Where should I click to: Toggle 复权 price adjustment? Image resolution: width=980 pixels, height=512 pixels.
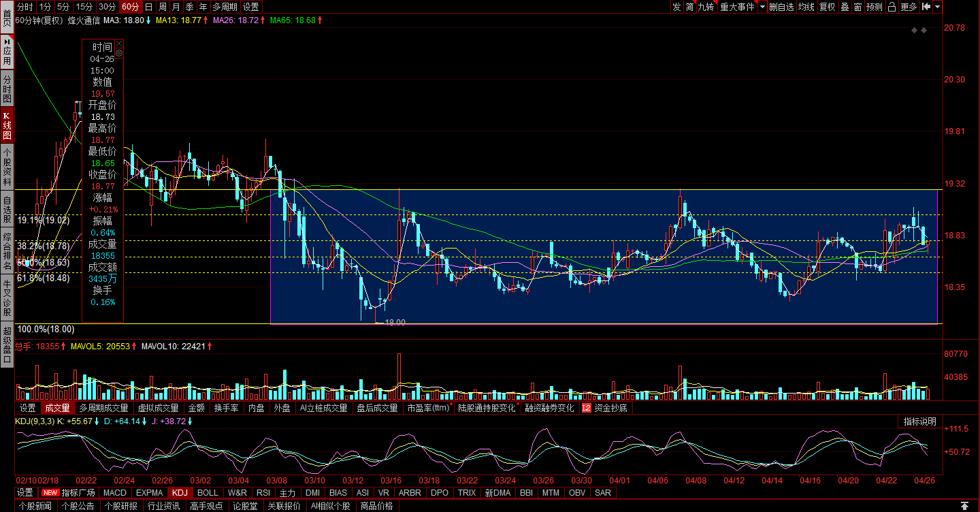coord(827,7)
